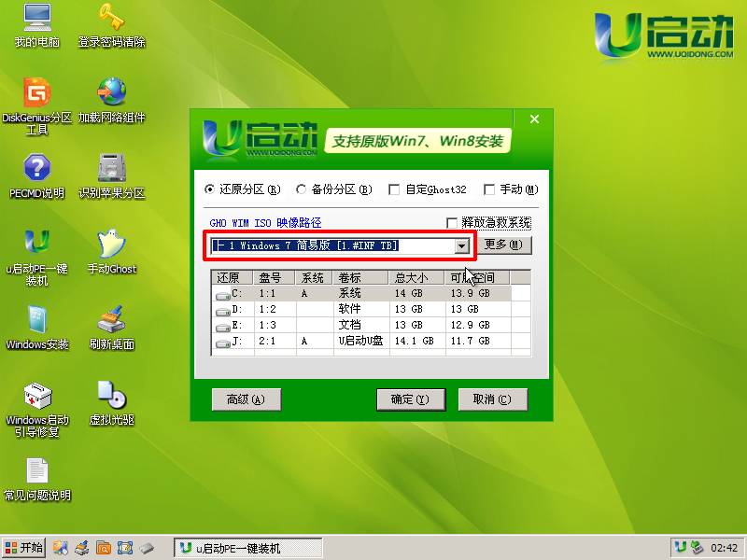Viewport: 747px width, 560px height.
Task: Enable the release rescue system checkbox
Action: click(453, 223)
